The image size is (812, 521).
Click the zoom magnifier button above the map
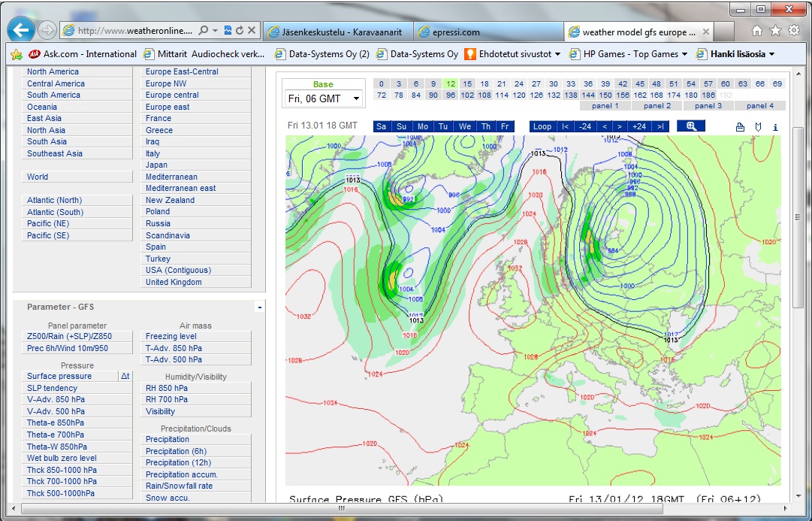pos(691,126)
